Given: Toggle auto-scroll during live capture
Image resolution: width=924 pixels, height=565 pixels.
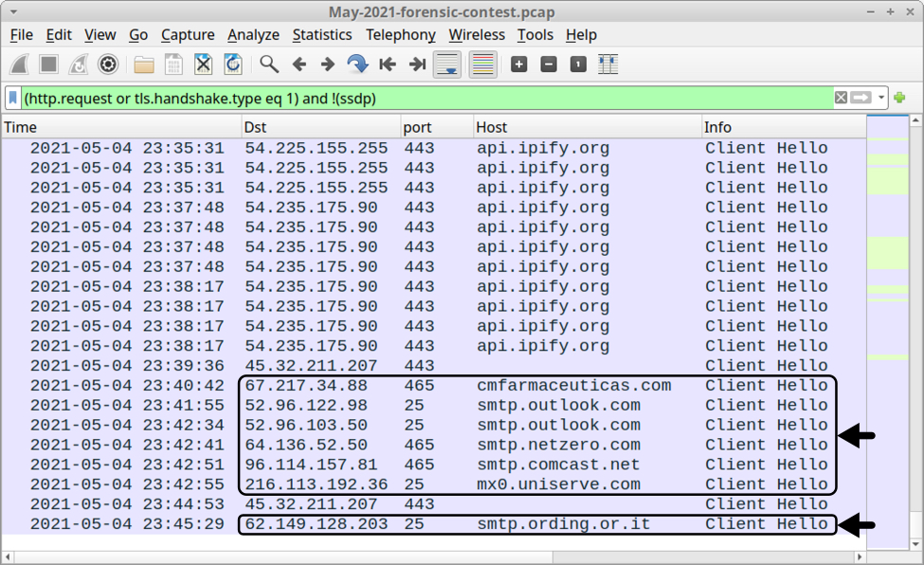Looking at the screenshot, I should (x=447, y=64).
